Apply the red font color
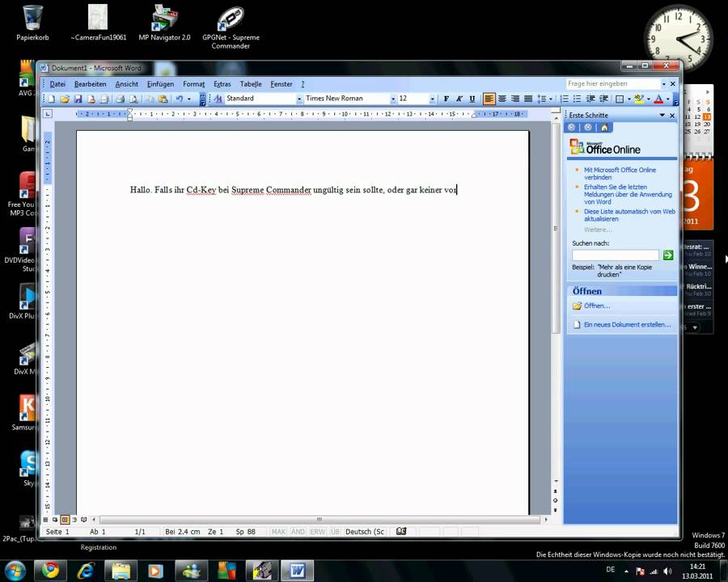The width and height of the screenshot is (728, 582). pyautogui.click(x=658, y=99)
